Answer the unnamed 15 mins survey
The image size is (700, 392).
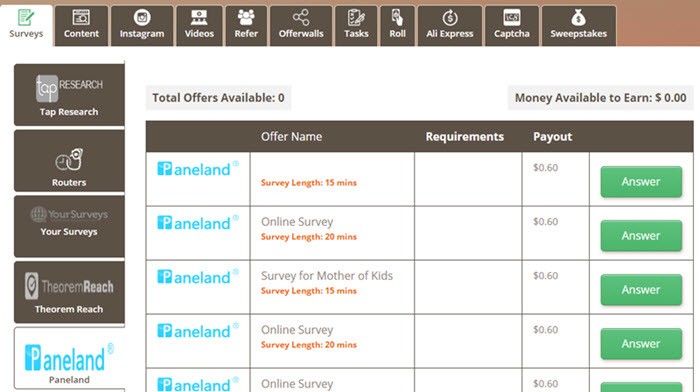tap(641, 182)
